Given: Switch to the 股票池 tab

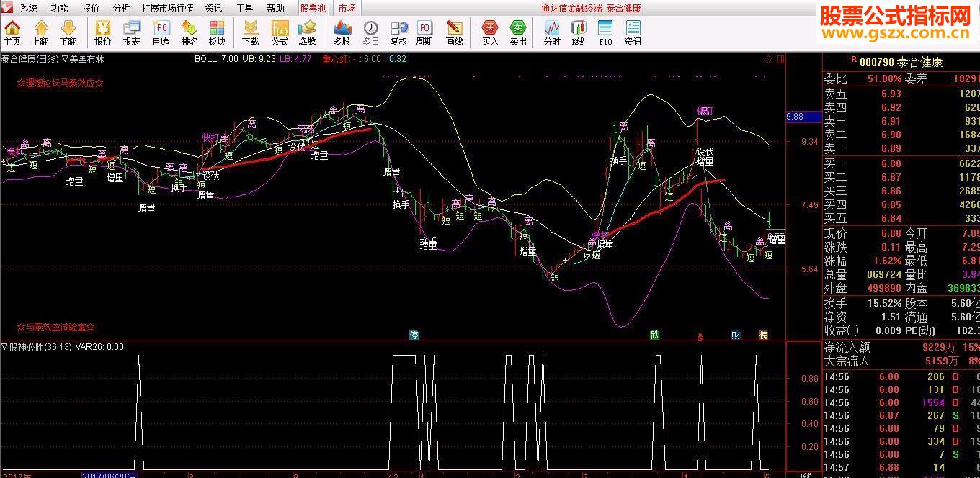Looking at the screenshot, I should point(313,9).
